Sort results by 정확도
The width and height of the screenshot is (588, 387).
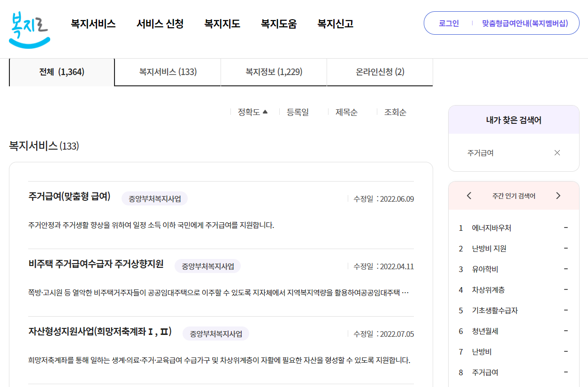252,112
